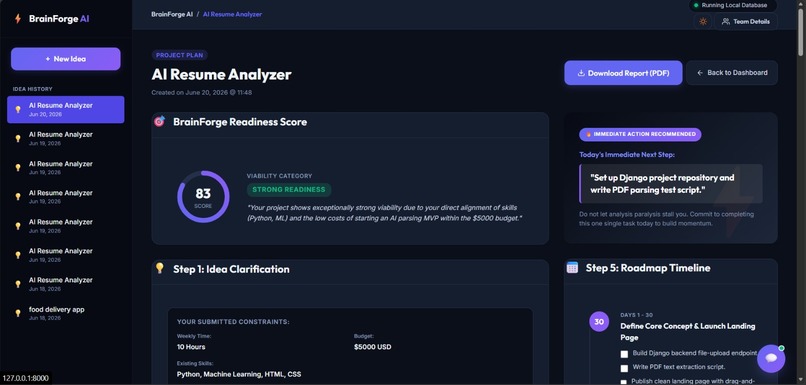Click the VIABILITY CATEGORY label
The height and width of the screenshot is (385, 806).
[x=279, y=176]
